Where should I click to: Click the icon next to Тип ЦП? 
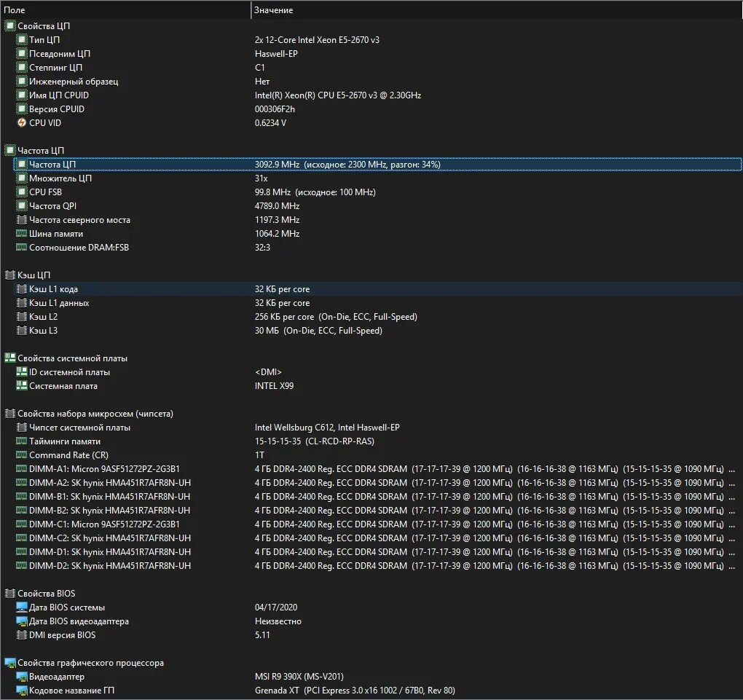21,40
